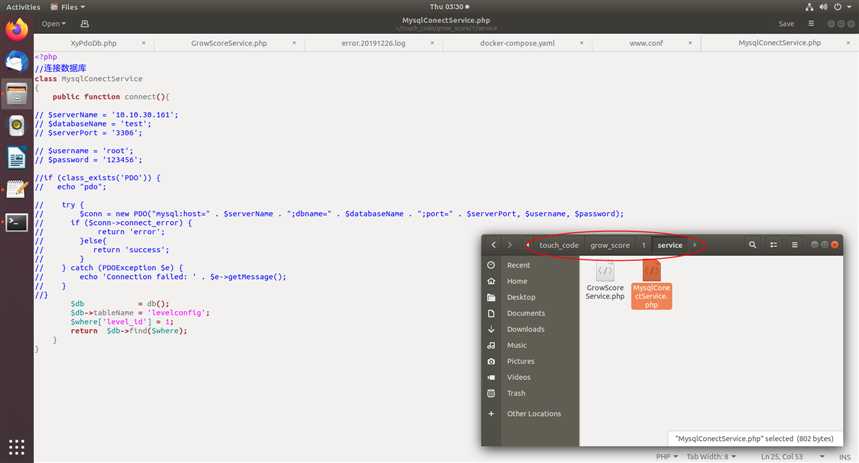Click service folder in path bar
This screenshot has height=463, width=859.
[670, 245]
